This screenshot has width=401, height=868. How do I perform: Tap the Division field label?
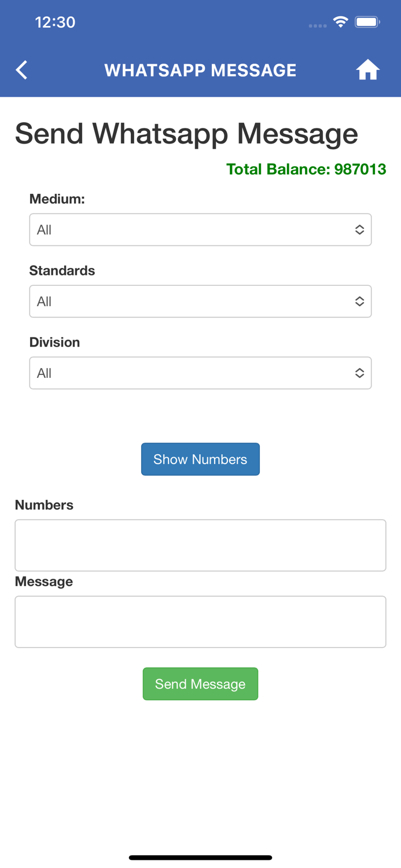(x=54, y=343)
